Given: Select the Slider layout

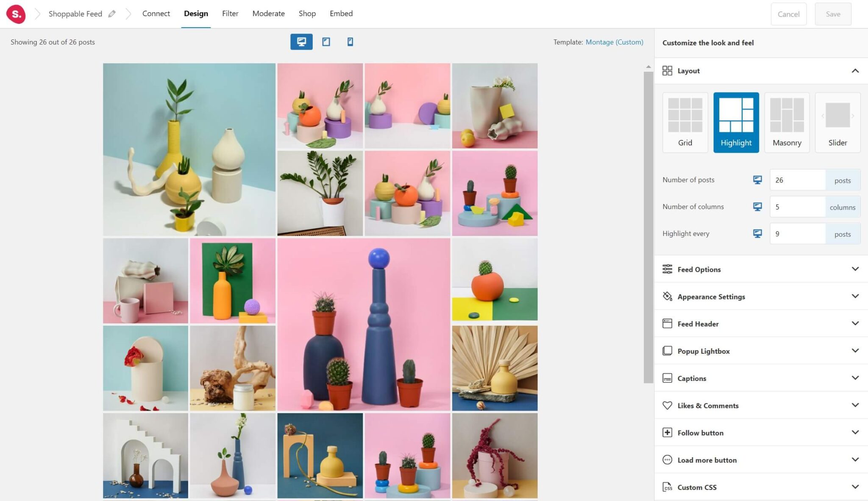Looking at the screenshot, I should coord(837,122).
